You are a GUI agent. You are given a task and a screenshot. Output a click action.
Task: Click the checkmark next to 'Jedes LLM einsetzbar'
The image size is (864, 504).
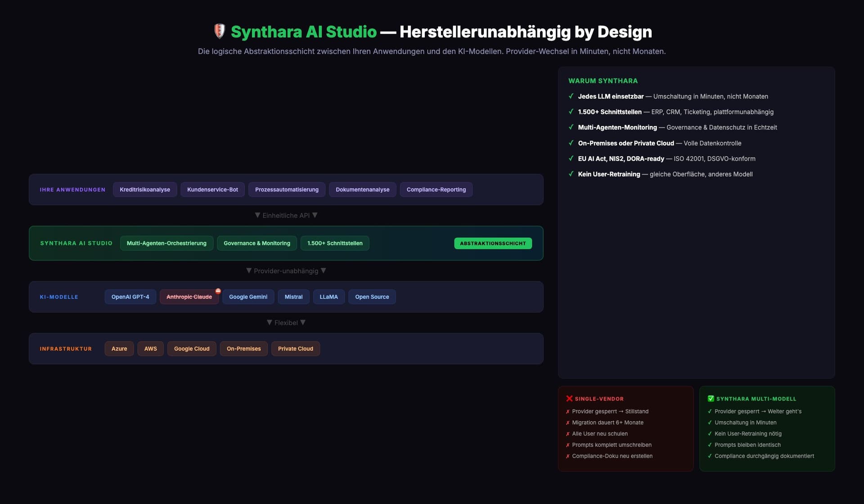point(571,96)
